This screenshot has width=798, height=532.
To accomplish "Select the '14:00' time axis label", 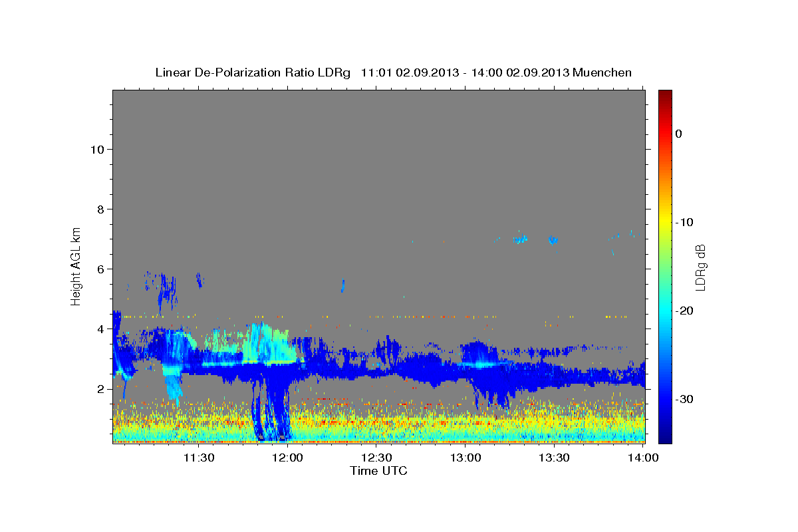I will click(x=643, y=458).
